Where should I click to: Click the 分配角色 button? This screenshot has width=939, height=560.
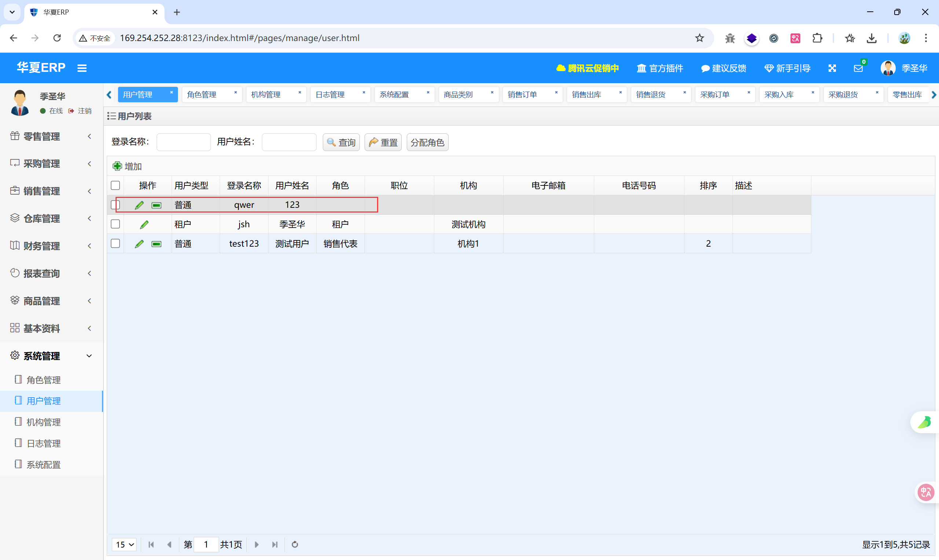[x=427, y=142]
